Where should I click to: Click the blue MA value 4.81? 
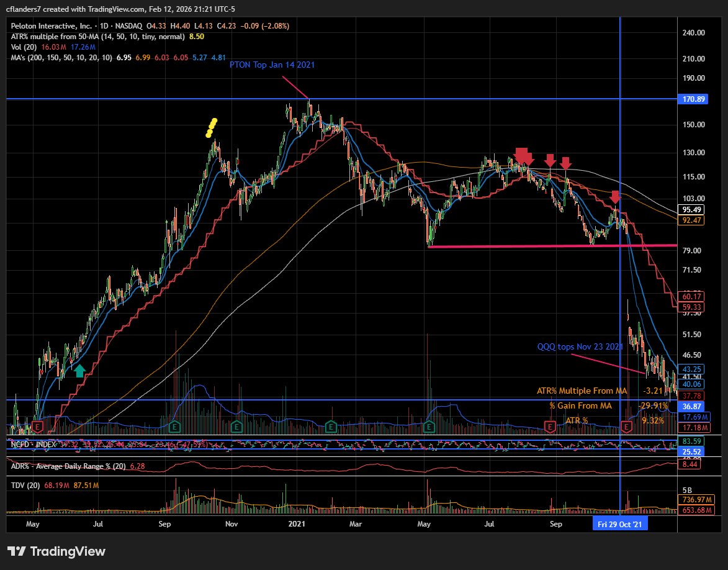click(x=218, y=58)
